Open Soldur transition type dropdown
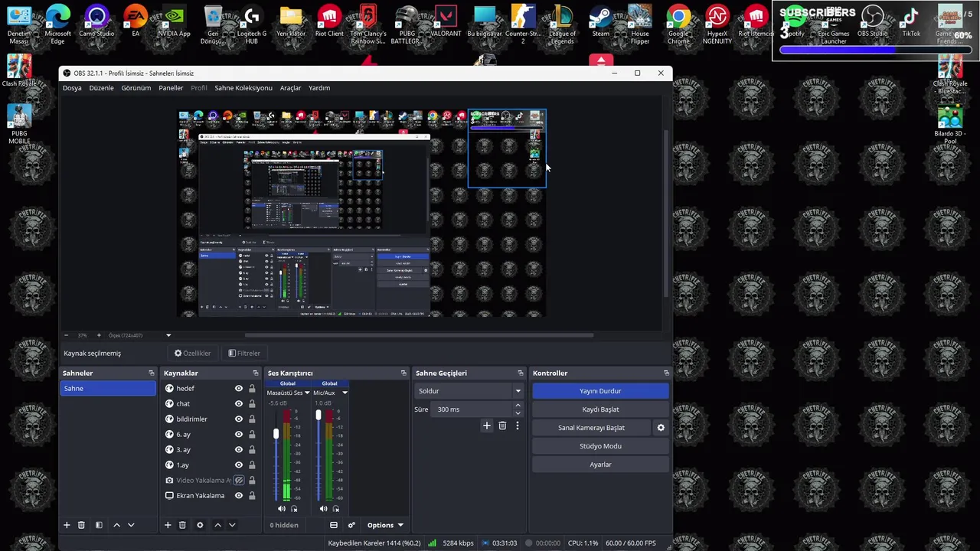 coord(469,391)
